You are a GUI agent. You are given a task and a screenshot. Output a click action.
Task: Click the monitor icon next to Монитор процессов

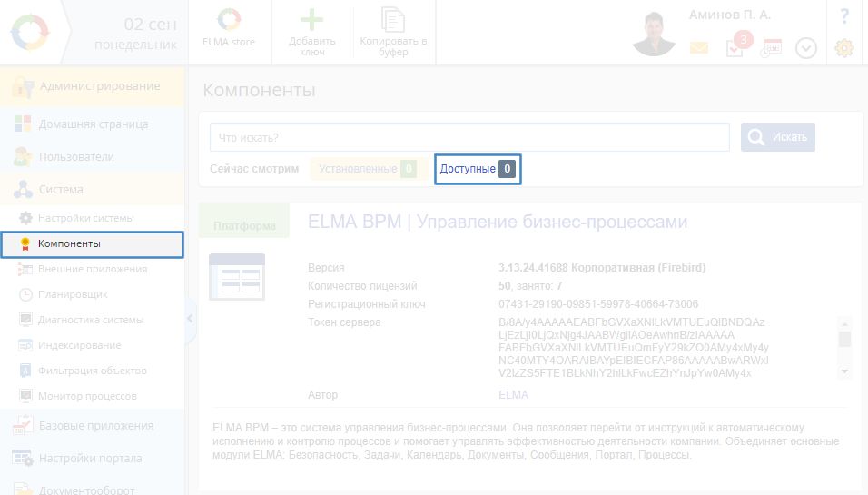tap(25, 396)
